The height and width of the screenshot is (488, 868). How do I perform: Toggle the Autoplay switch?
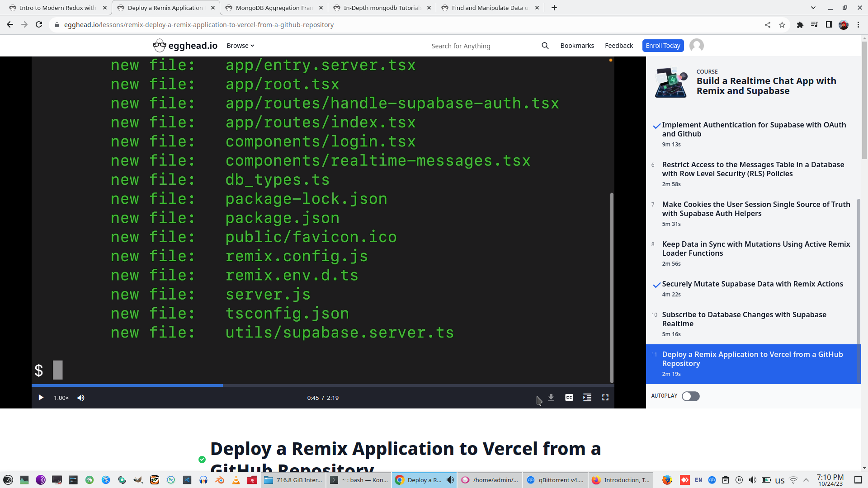690,396
